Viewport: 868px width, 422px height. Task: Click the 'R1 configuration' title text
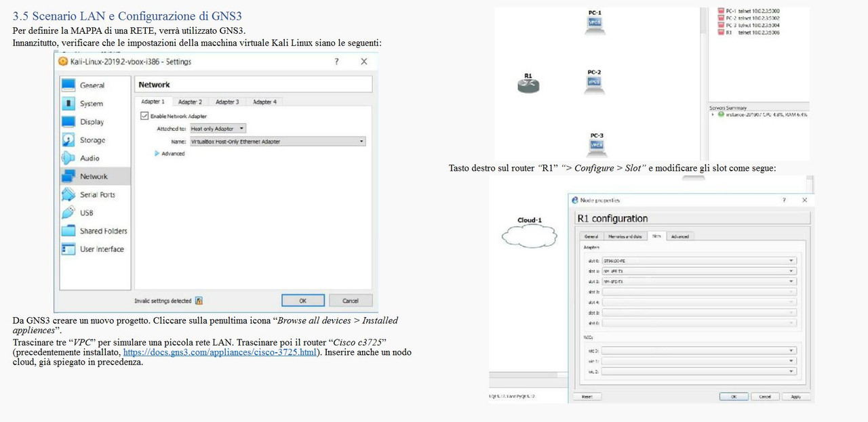click(612, 218)
